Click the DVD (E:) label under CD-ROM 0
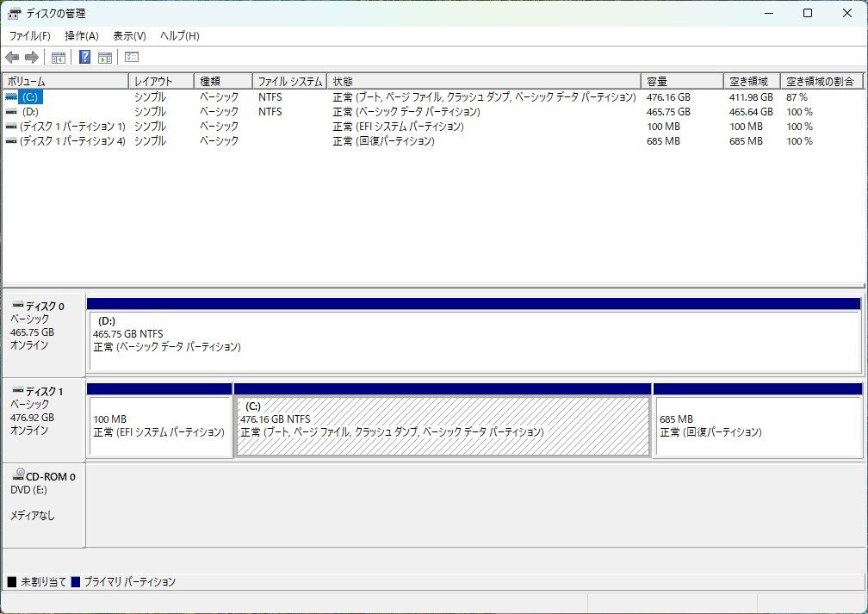The image size is (868, 614). (28, 490)
